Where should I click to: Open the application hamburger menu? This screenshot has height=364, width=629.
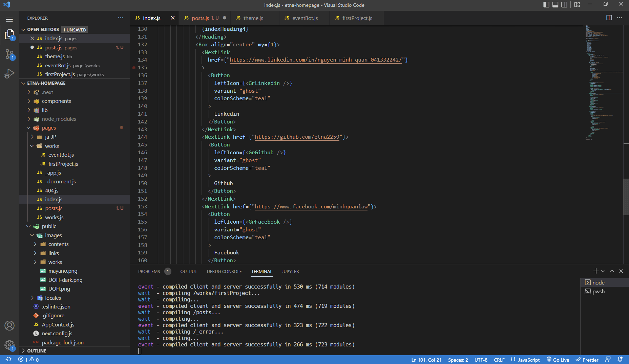[9, 20]
